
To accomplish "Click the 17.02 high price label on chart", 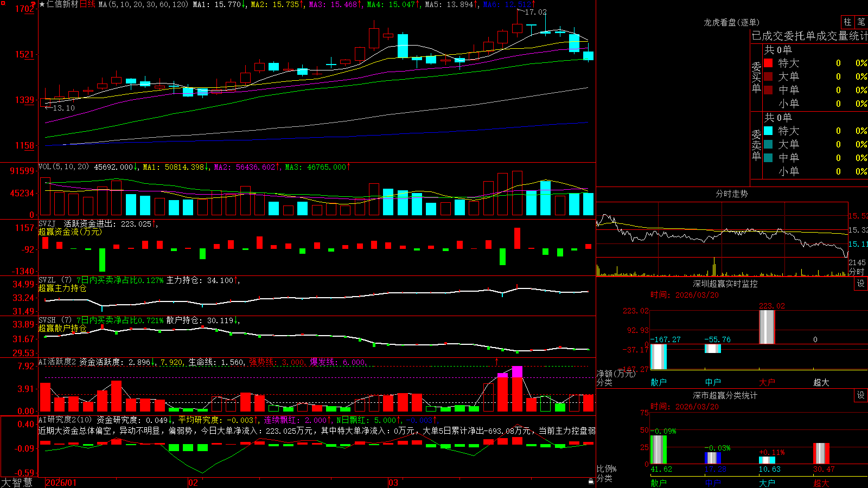I will coord(535,12).
